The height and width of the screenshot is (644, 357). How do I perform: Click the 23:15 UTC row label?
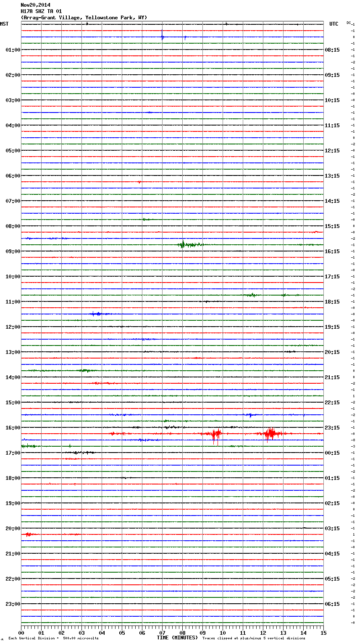(332, 428)
